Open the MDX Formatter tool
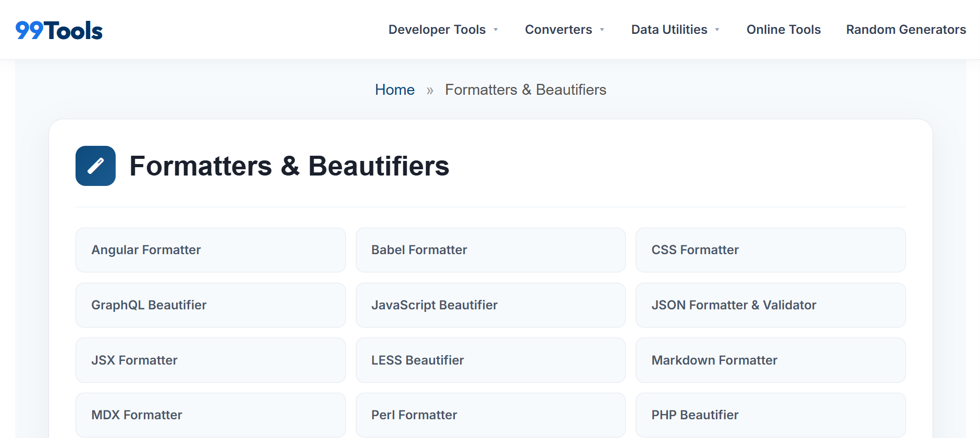Screen dimensions: 980x438 210,415
